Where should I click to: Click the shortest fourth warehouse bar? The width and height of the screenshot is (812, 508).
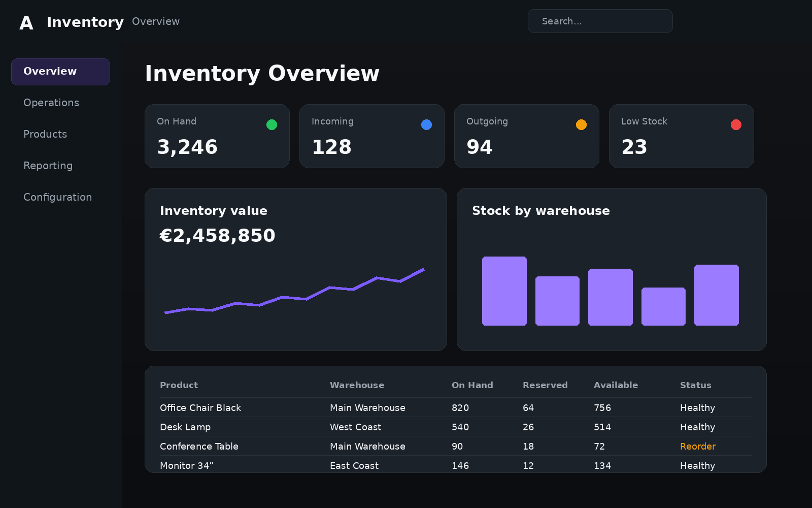663,306
